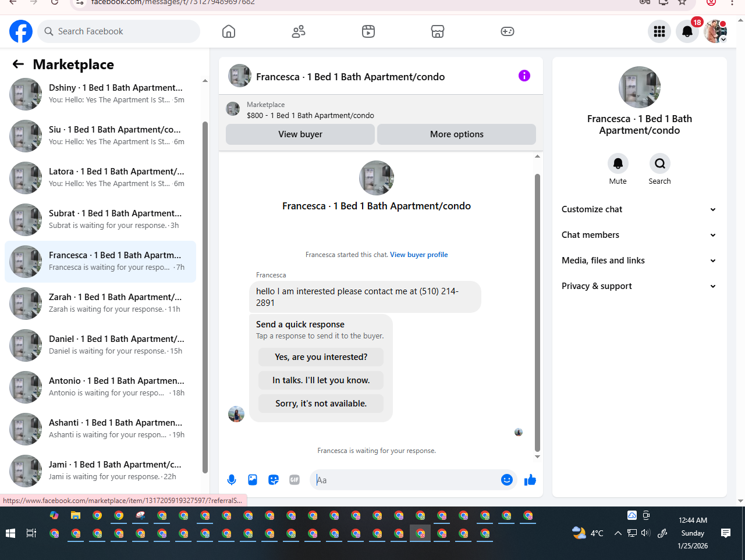Open Ashanti conversation in list

tap(100, 429)
